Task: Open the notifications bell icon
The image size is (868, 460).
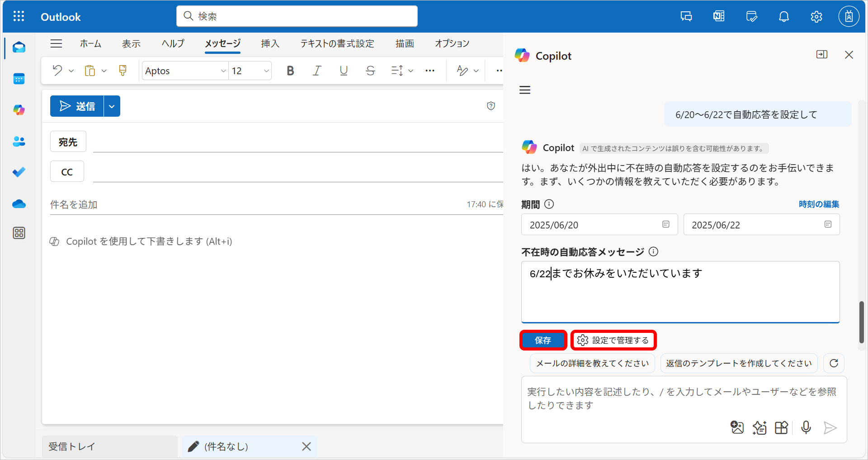Action: point(784,17)
